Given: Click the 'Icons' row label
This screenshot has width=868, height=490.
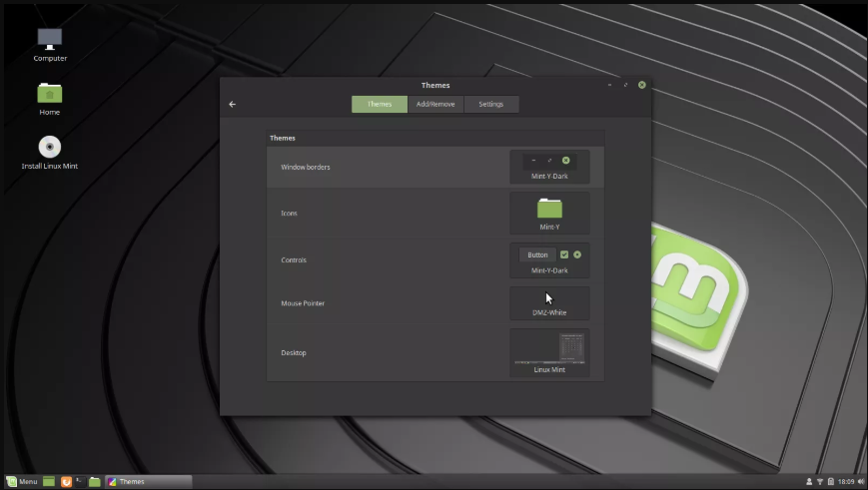Looking at the screenshot, I should pyautogui.click(x=289, y=213).
